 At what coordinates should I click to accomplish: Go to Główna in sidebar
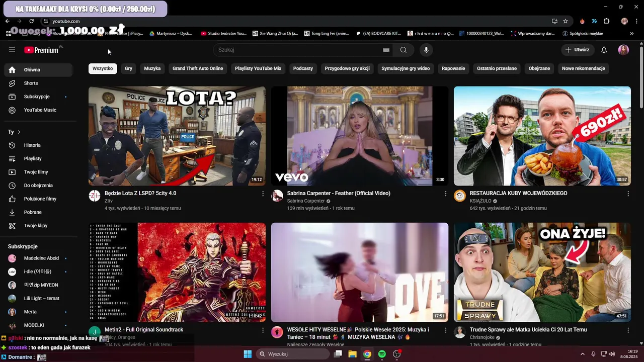pyautogui.click(x=38, y=70)
